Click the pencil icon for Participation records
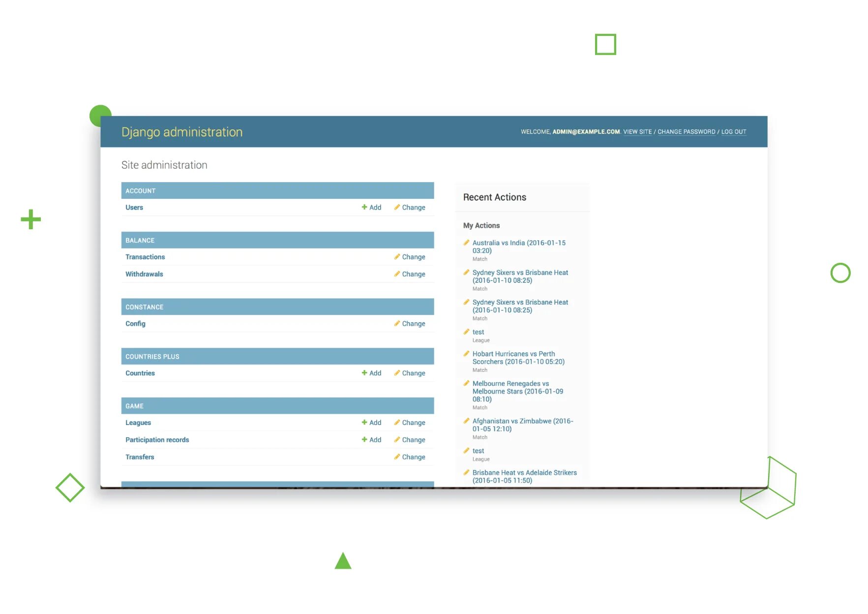The height and width of the screenshot is (614, 868). point(397,439)
